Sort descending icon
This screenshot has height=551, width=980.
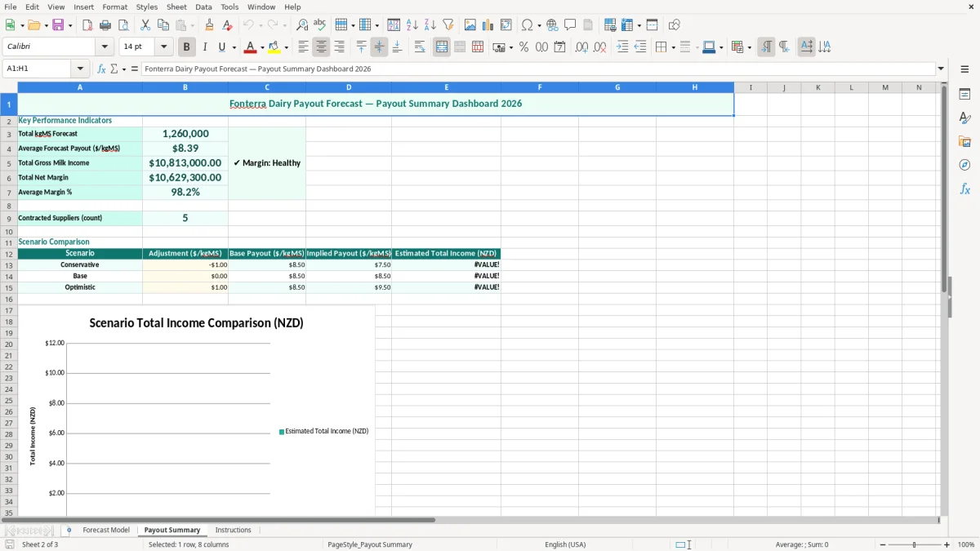pos(430,25)
